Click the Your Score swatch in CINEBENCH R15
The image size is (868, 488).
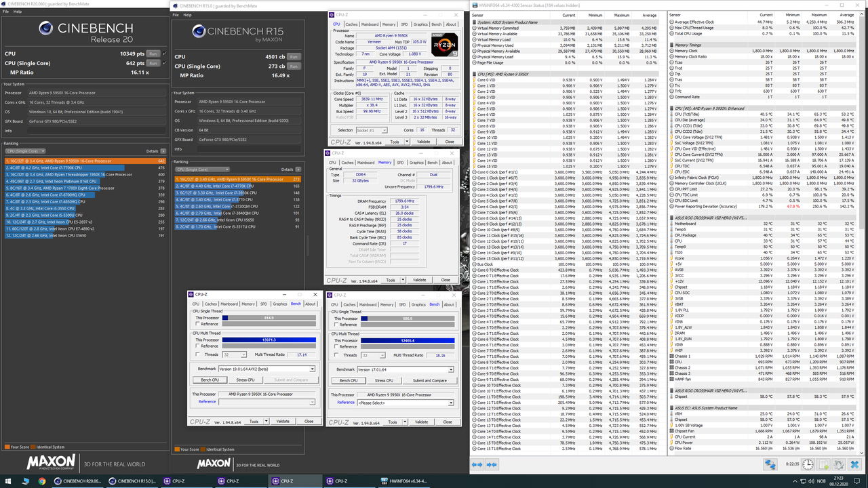point(177,449)
